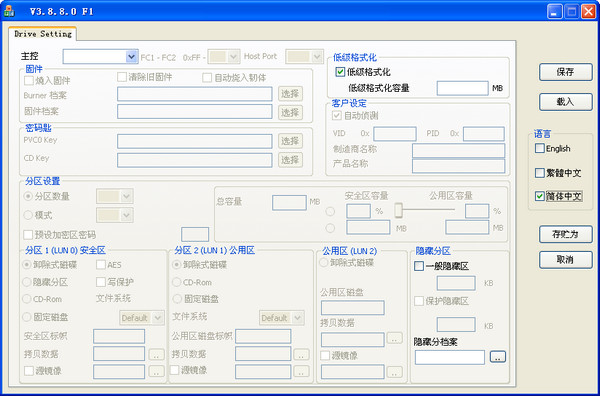This screenshot has width=600, height=396.
Task: Click the 保存 button
Action: (566, 72)
